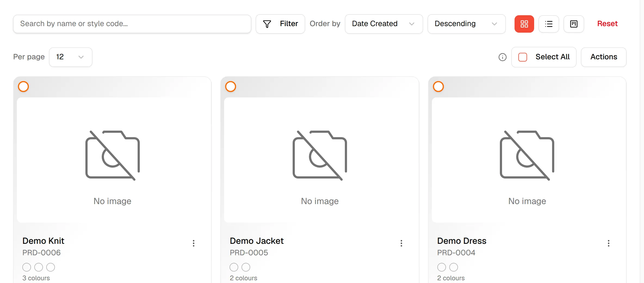This screenshot has height=283, width=644.
Task: Focus the search by name field
Action: coord(132,24)
